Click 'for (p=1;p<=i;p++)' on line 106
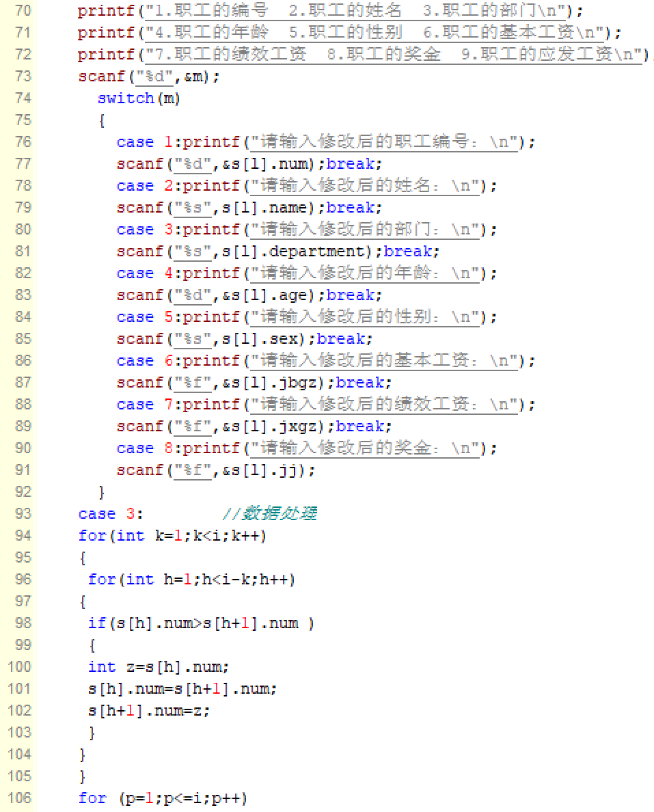The image size is (654, 812). (163, 798)
